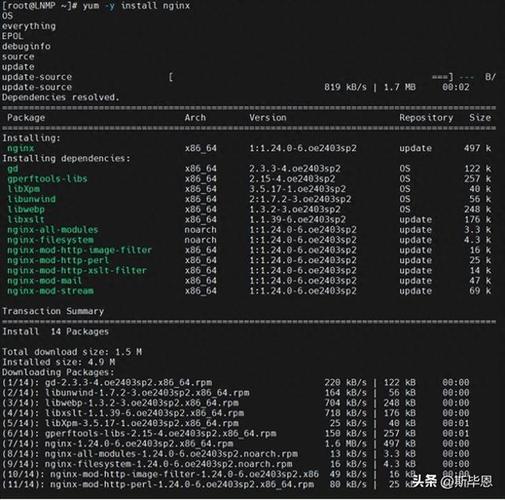Image resolution: width=505 pixels, height=500 pixels.
Task: Click the 'Install 14 Packages' line
Action: point(55,332)
